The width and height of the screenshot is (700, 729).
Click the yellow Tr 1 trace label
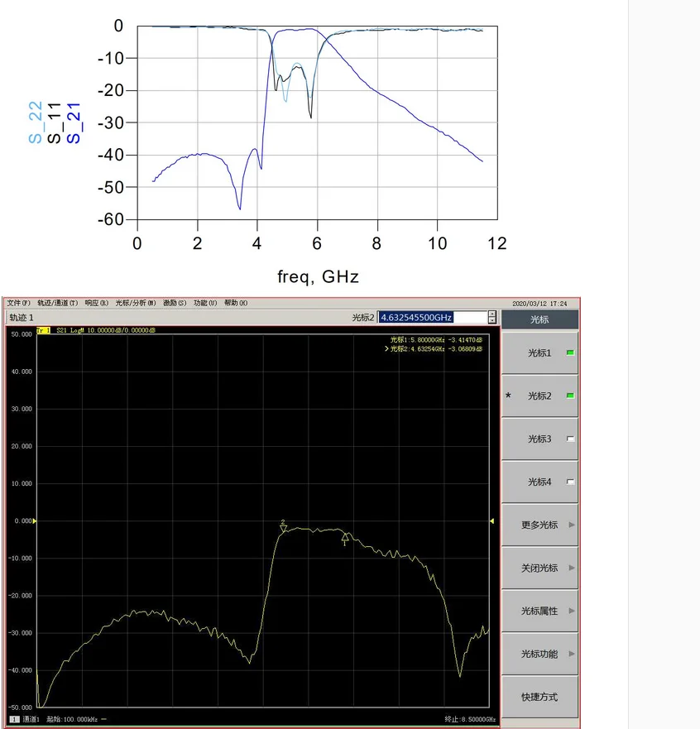pyautogui.click(x=43, y=330)
